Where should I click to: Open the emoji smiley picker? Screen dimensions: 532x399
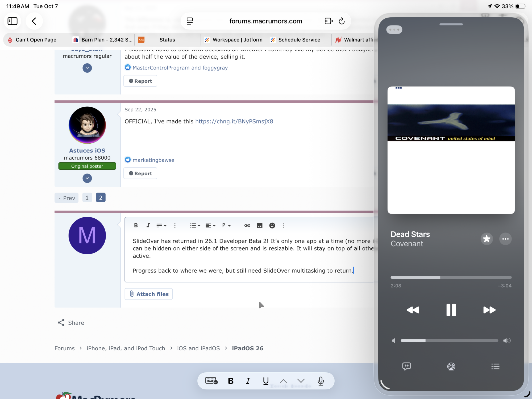(272, 226)
